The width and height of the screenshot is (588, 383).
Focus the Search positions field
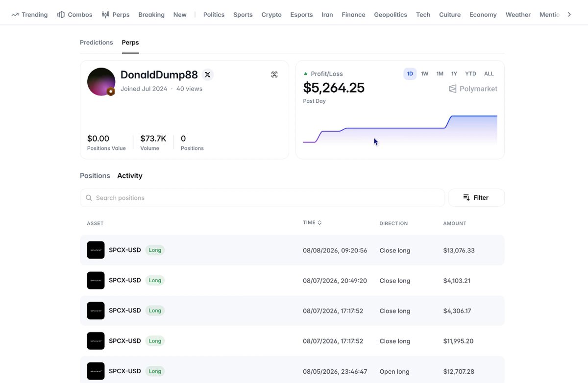click(262, 198)
